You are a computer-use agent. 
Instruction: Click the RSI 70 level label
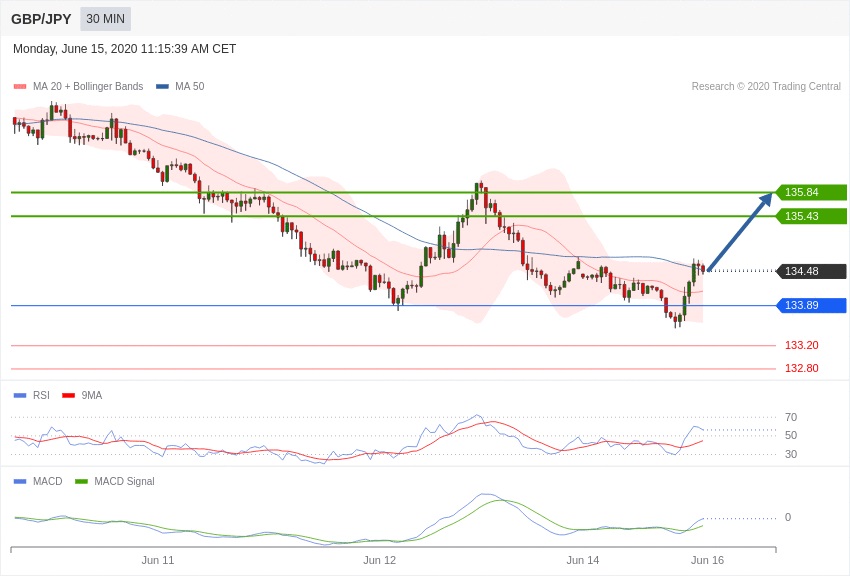point(790,417)
